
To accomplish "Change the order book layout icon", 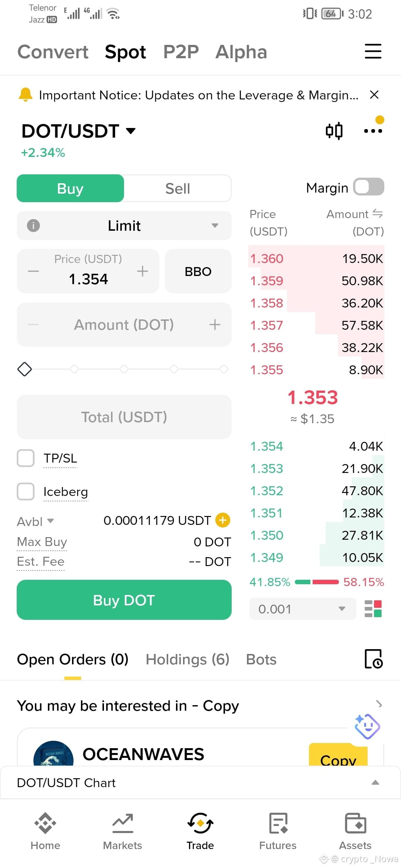I will point(373,609).
